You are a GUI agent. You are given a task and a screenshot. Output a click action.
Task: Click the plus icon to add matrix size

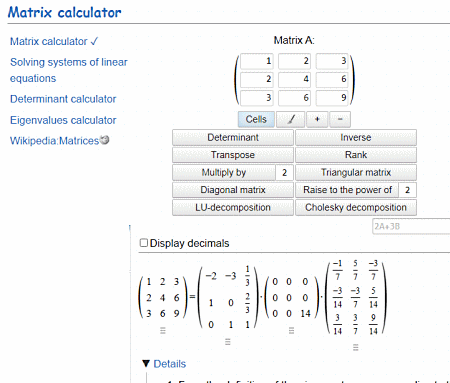click(x=317, y=119)
